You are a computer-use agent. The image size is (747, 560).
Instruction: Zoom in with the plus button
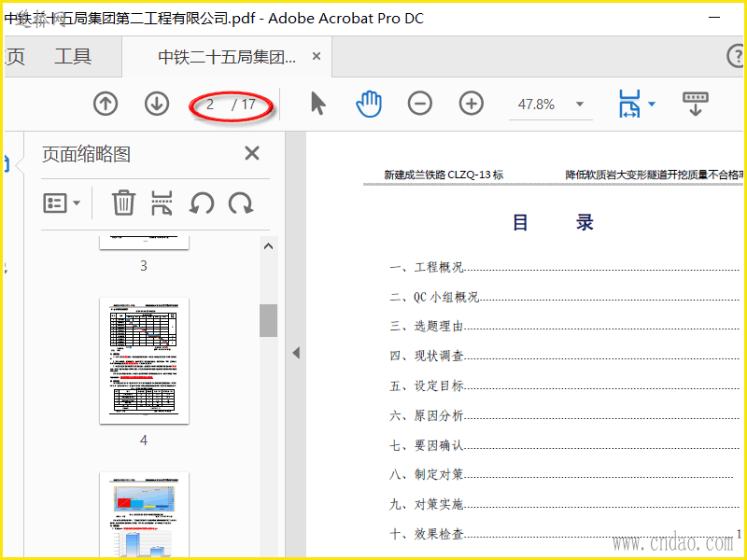point(472,104)
